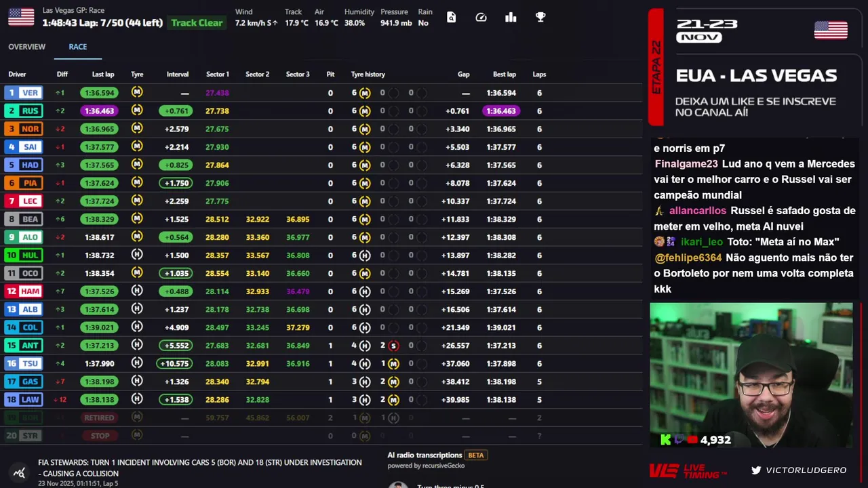
Task: Click the Pit column header
Action: click(330, 75)
